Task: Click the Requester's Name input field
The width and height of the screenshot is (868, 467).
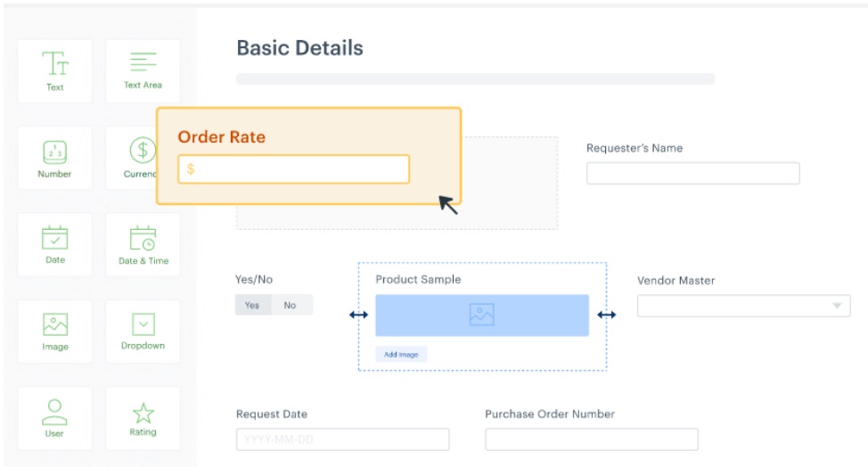Action: (x=693, y=173)
